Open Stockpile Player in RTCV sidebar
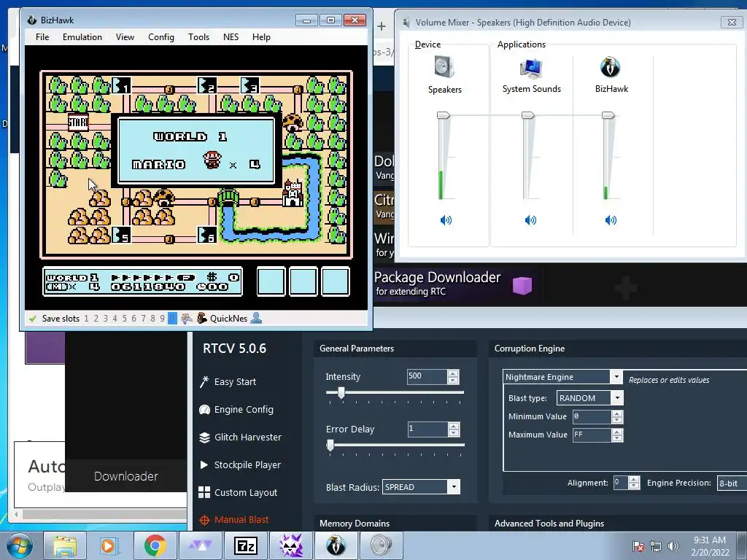747x560 pixels. coord(239,464)
